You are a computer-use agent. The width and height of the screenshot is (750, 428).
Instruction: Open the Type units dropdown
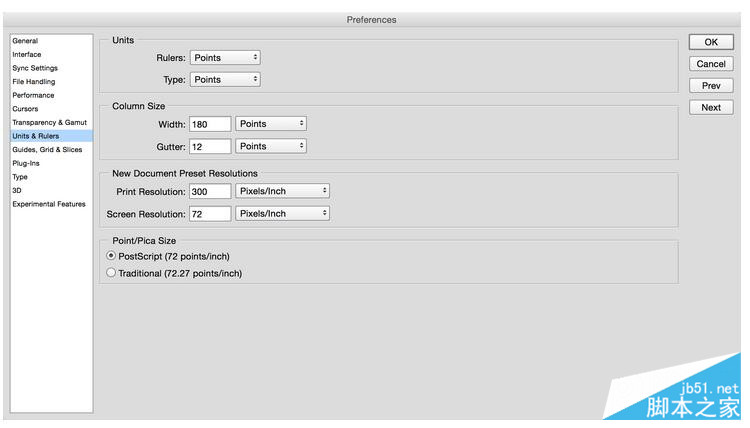point(225,79)
